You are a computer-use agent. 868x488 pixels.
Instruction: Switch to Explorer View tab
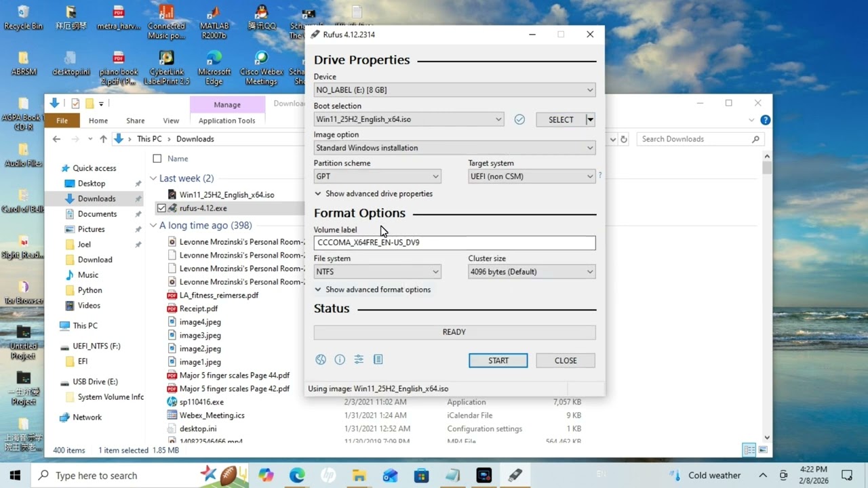pos(171,121)
